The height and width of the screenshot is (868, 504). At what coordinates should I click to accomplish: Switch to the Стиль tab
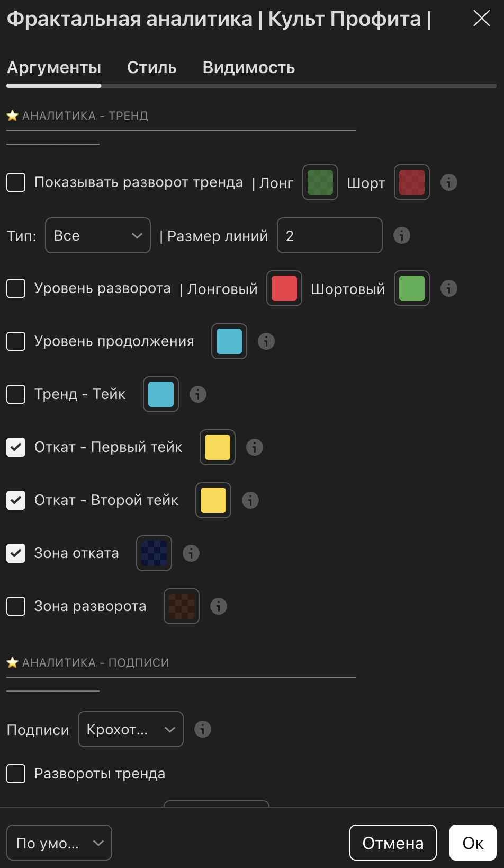tap(152, 68)
